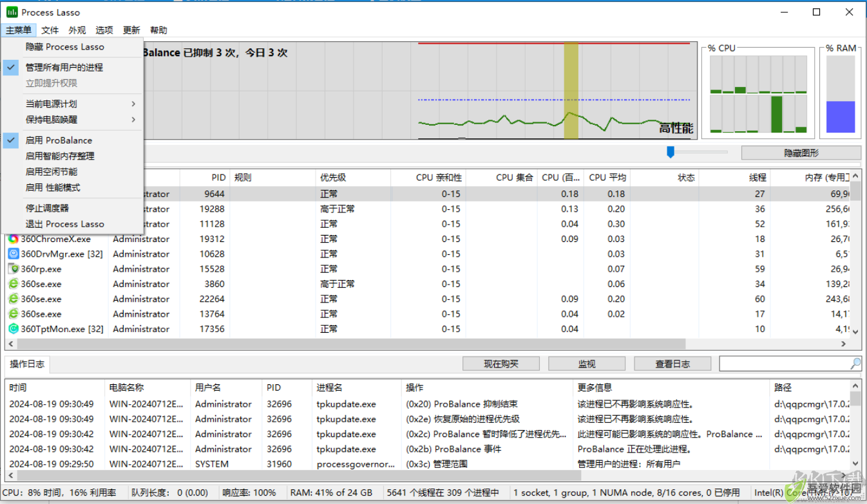Screen dimensions: 867x504
Task: Enable 启用 性能模式 option
Action: coord(72,187)
